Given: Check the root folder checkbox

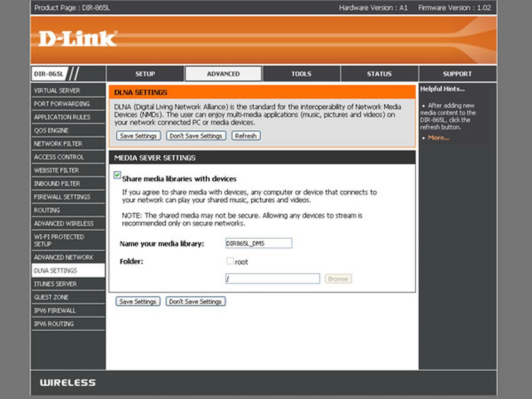Looking at the screenshot, I should tap(230, 261).
